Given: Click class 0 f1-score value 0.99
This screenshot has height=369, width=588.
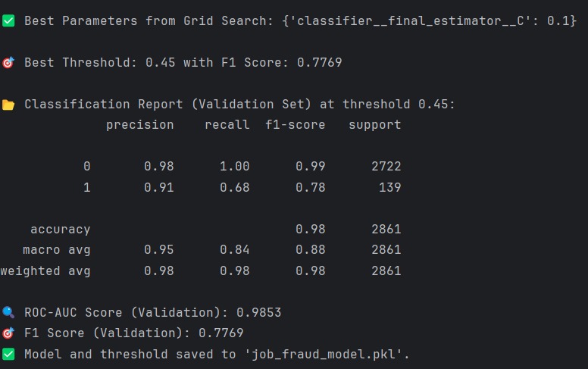Looking at the screenshot, I should pyautogui.click(x=310, y=166).
